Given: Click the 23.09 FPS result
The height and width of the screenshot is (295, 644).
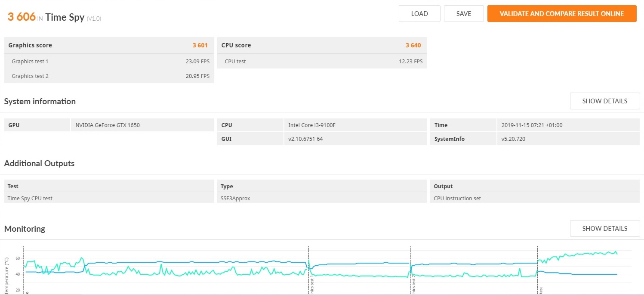Looking at the screenshot, I should (197, 62).
